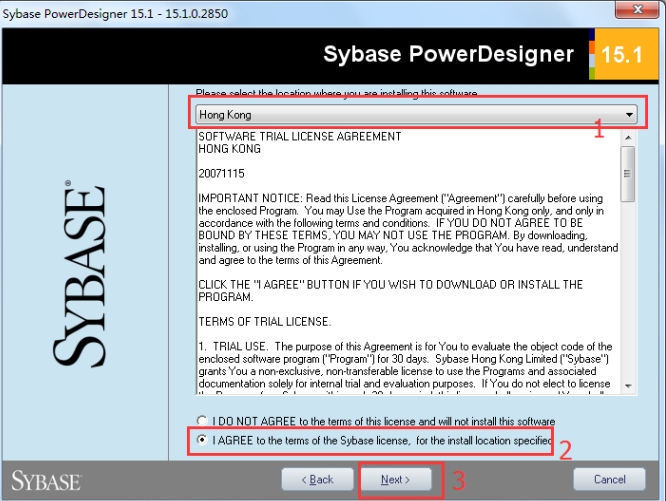Select the I AGREE license radio button
This screenshot has width=666, height=501.
click(x=202, y=440)
